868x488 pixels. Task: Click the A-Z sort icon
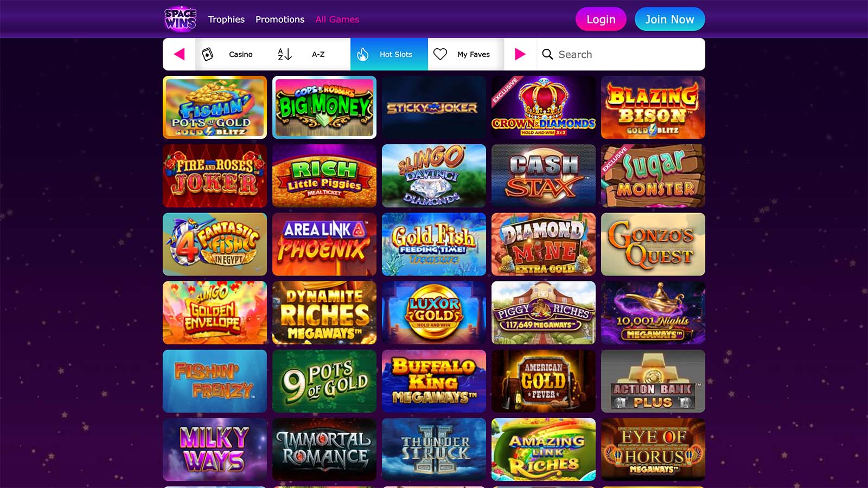tap(285, 54)
